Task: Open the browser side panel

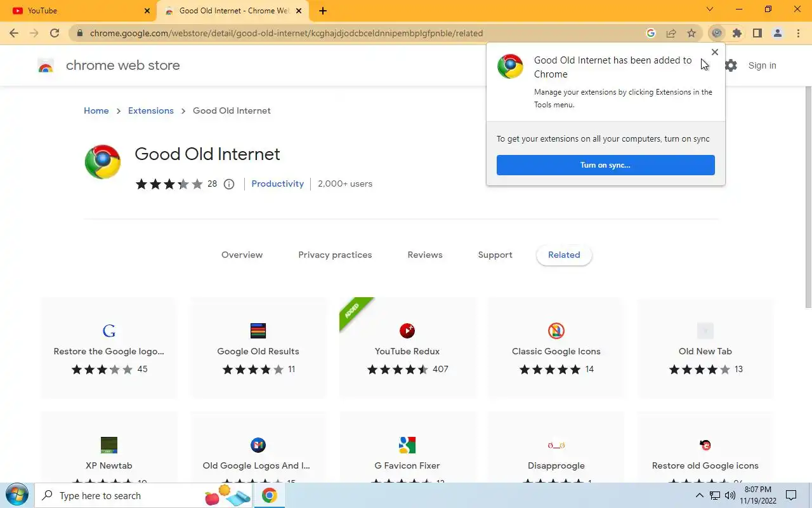Action: pos(757,33)
